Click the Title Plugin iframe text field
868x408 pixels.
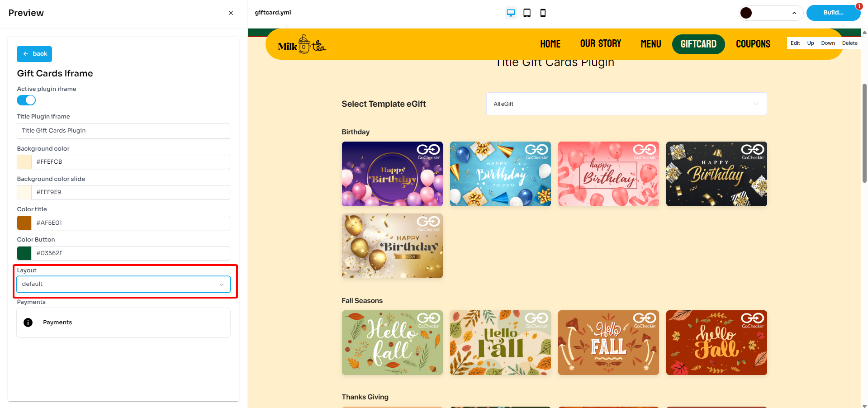123,131
